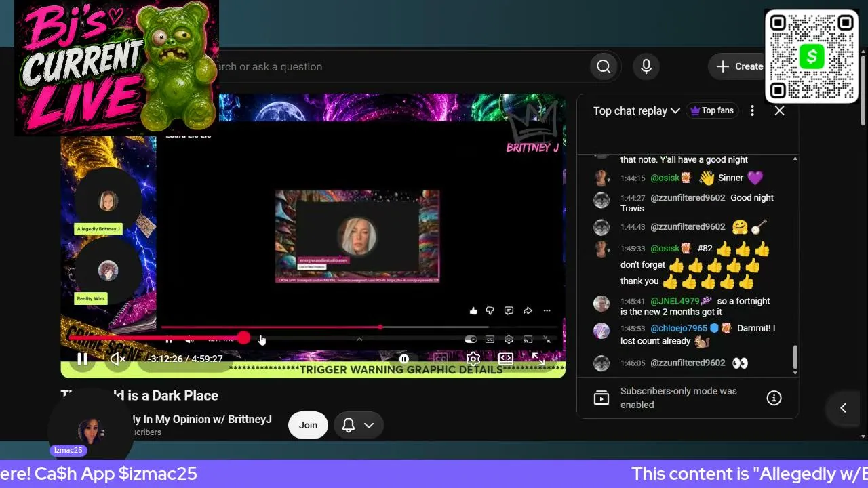Open notification bell options dropdown
The image size is (868, 488).
358,425
